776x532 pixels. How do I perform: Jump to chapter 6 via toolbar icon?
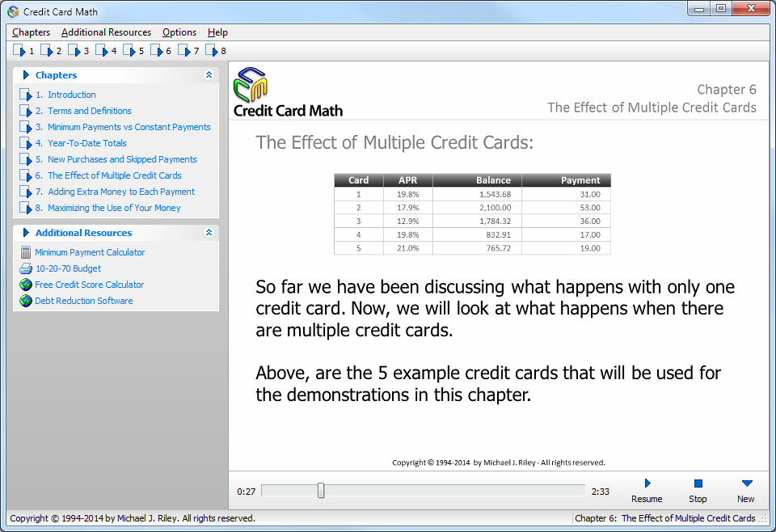pos(160,50)
